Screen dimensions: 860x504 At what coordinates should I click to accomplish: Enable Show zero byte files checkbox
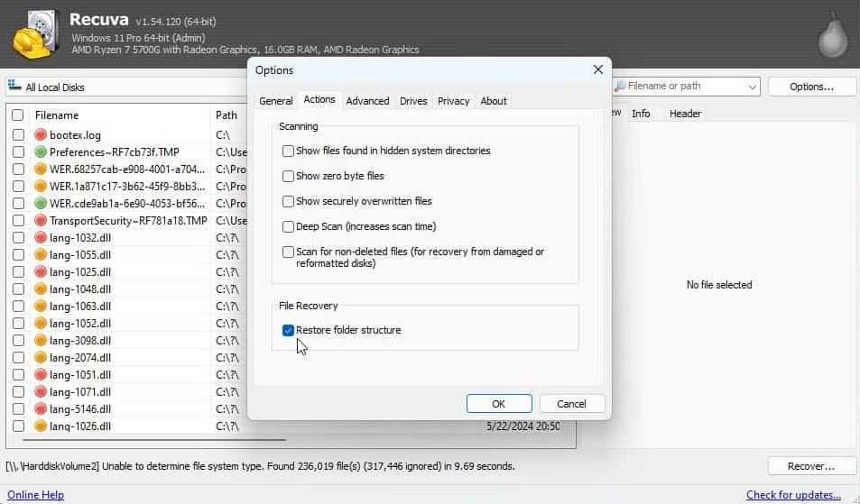click(x=288, y=176)
